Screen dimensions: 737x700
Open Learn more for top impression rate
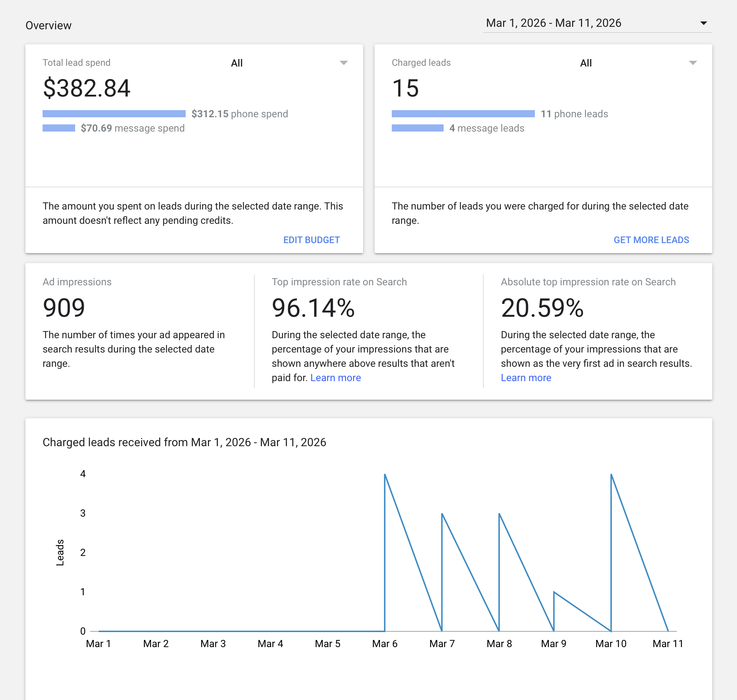point(335,378)
